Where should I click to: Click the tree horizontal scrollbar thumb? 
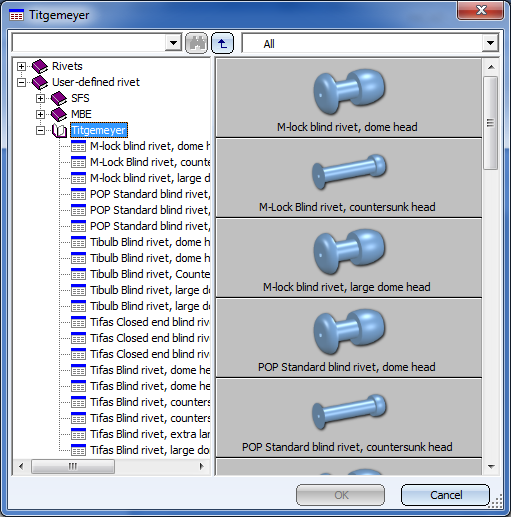[x=73, y=466]
